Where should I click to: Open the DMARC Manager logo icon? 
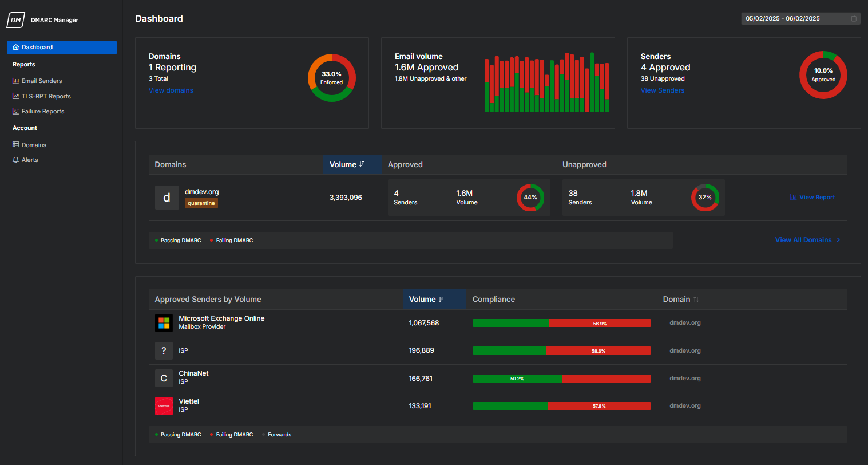pos(15,19)
